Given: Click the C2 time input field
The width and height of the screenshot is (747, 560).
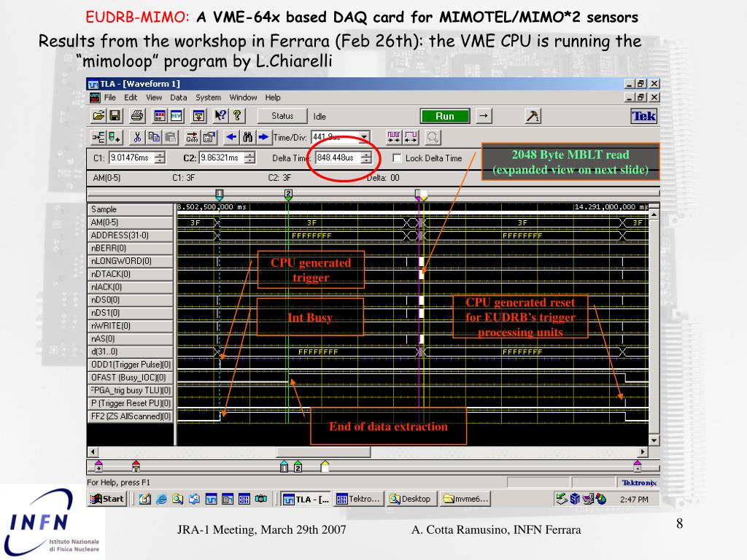Looking at the screenshot, I should (x=222, y=157).
